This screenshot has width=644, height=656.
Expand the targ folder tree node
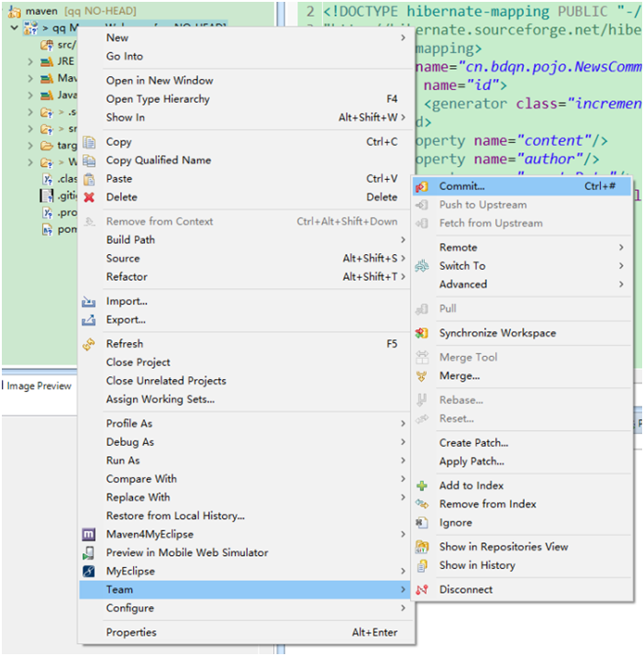30,146
